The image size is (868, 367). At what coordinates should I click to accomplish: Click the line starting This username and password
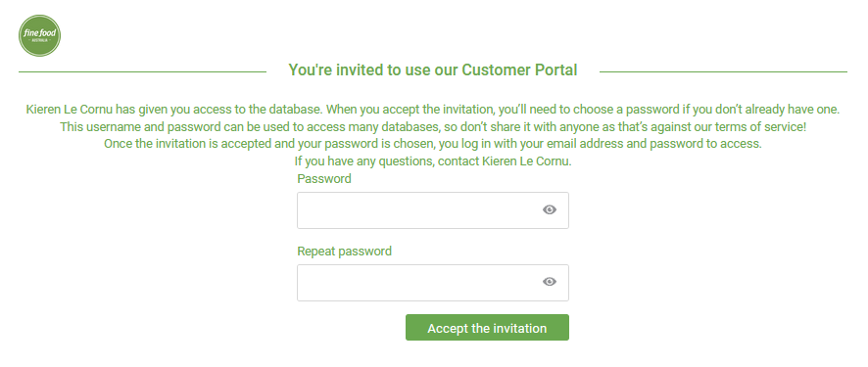433,127
